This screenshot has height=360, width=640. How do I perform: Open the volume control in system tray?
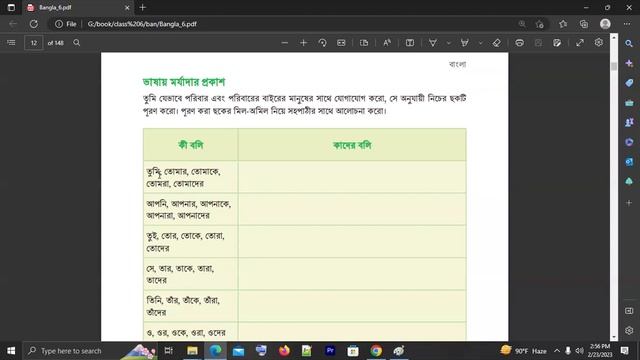[x=580, y=351]
